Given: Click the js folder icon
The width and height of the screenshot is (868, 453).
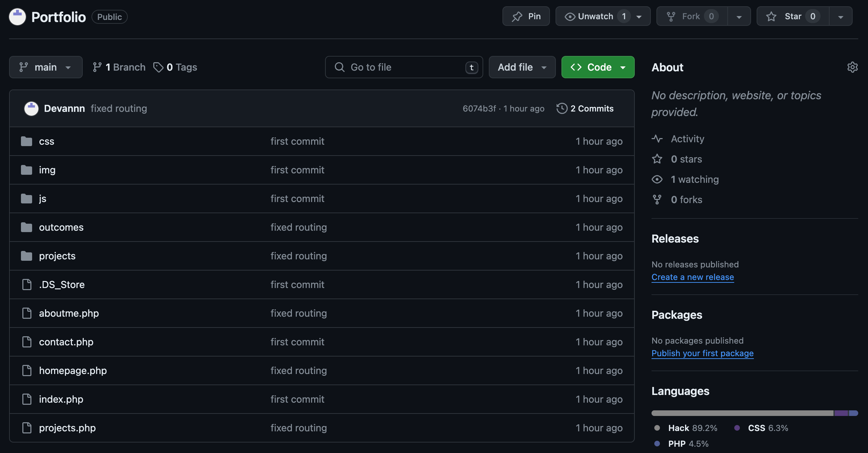Looking at the screenshot, I should 27,199.
